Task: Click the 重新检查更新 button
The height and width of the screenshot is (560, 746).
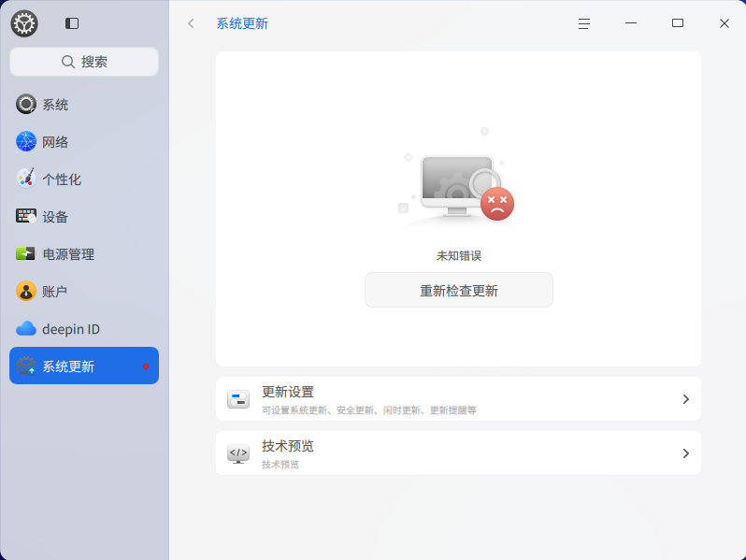Action: (x=459, y=290)
